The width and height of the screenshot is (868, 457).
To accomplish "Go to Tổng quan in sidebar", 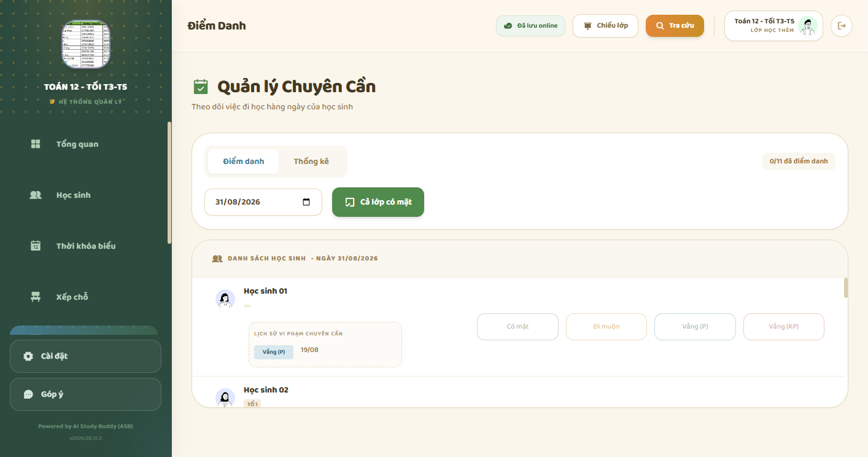I will click(x=84, y=144).
